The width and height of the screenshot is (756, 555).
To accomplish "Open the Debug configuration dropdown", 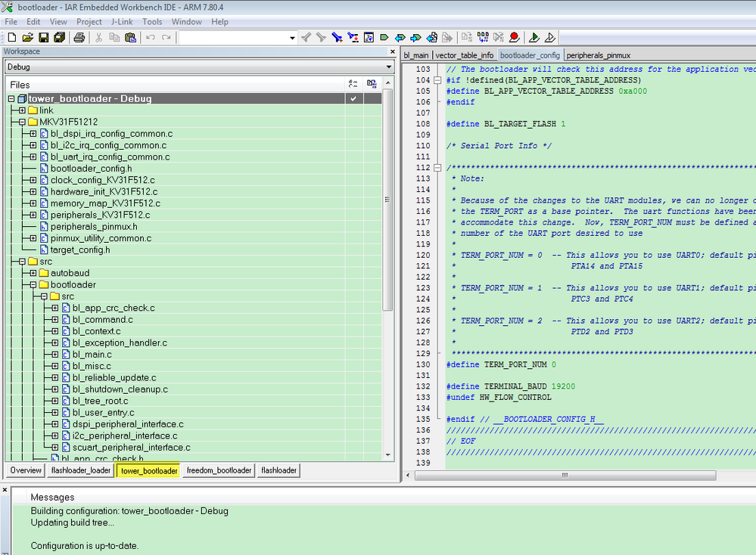I will point(389,67).
